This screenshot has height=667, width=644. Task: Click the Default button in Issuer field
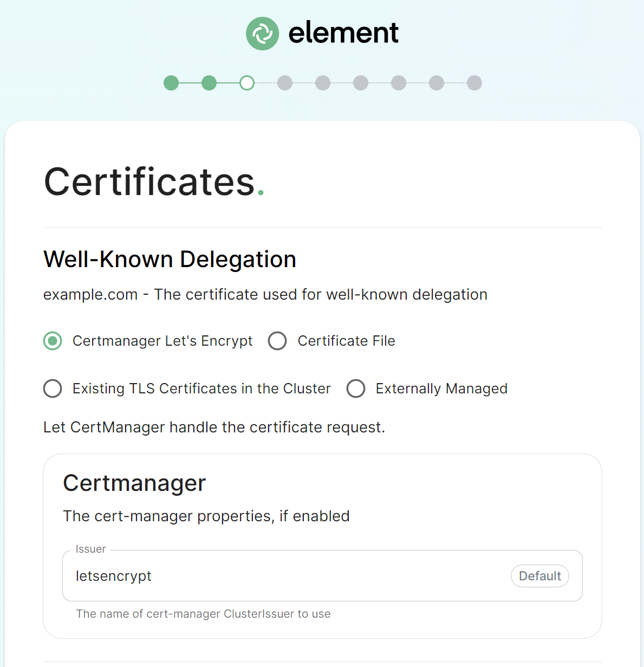click(x=540, y=576)
